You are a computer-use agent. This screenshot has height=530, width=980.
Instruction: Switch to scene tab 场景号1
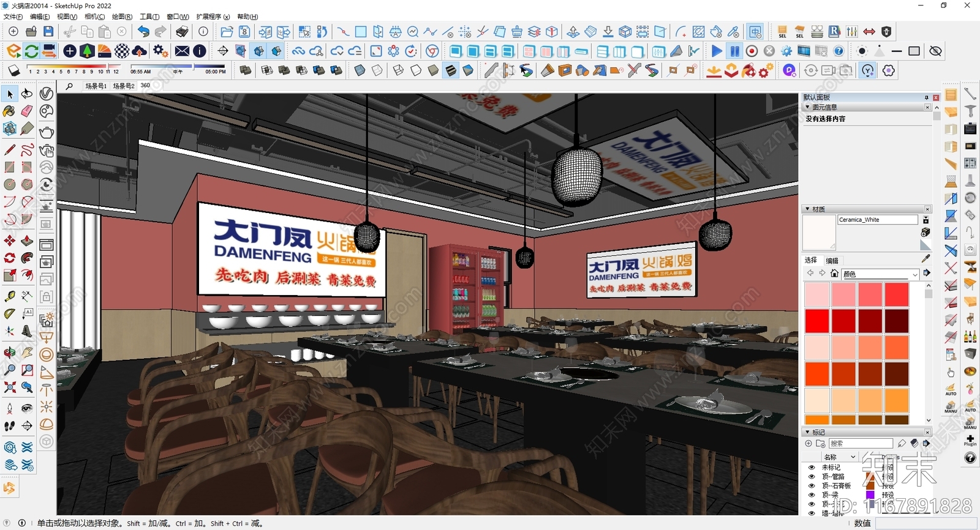pyautogui.click(x=96, y=86)
